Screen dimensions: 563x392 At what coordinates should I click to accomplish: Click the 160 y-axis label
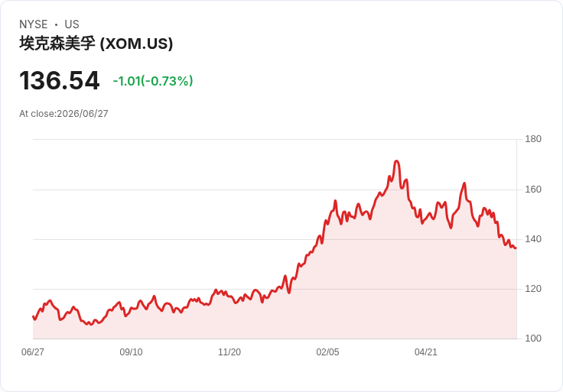(533, 190)
